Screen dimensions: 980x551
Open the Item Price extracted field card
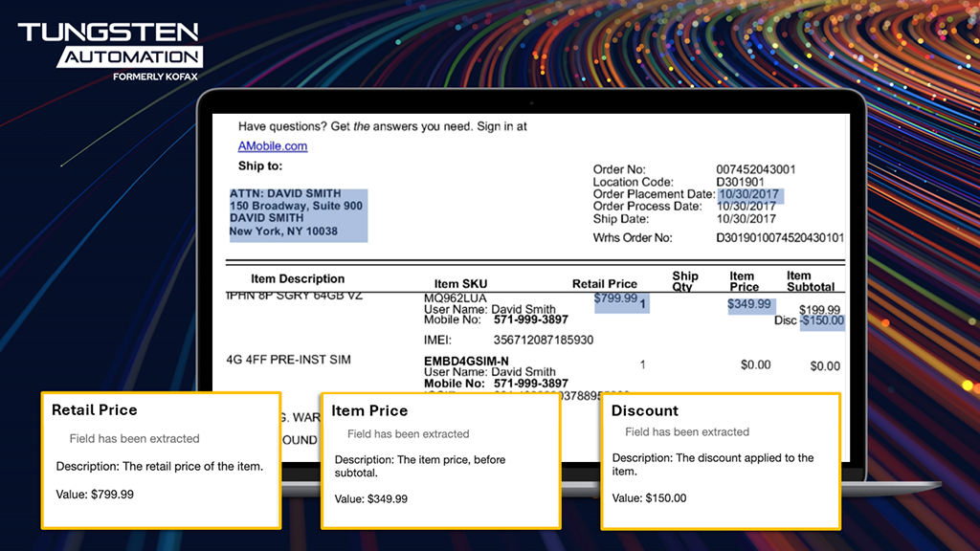pos(439,459)
